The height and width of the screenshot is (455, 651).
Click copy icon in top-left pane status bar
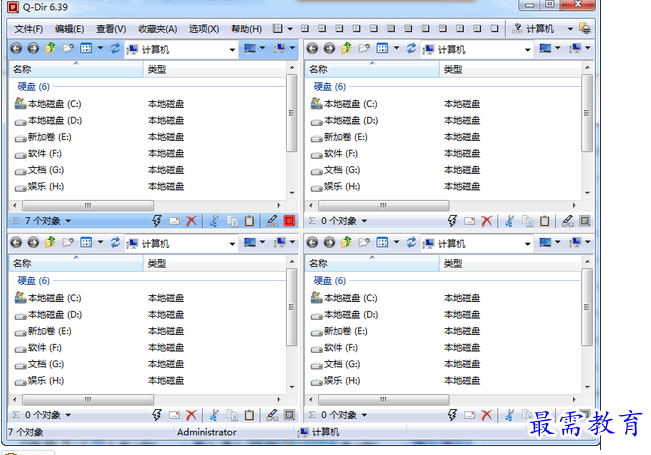232,221
